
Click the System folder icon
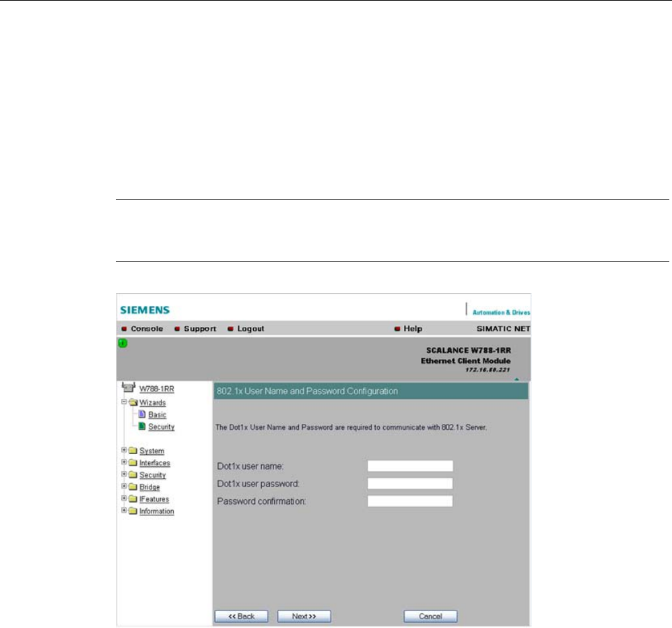click(133, 450)
